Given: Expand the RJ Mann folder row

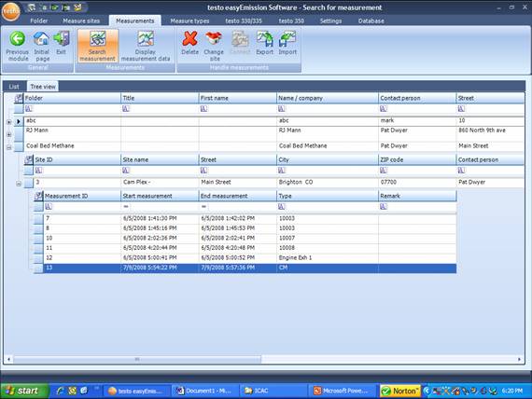Looking at the screenshot, I should (x=8, y=134).
